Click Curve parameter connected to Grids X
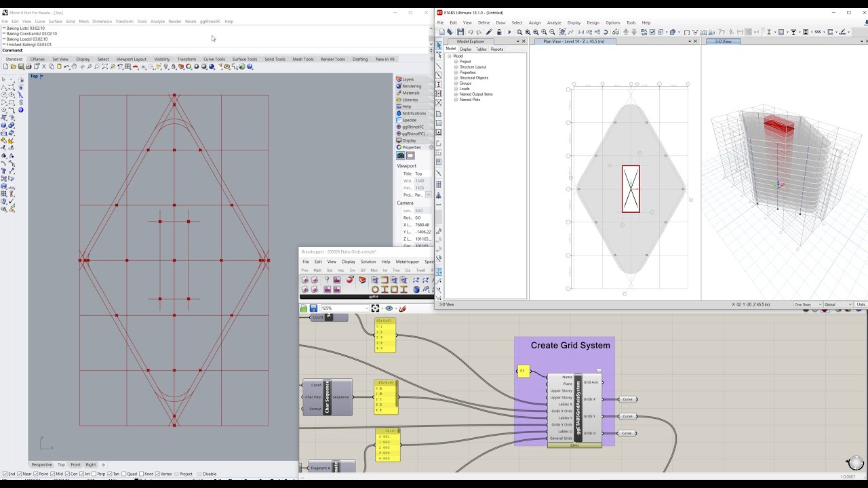The height and width of the screenshot is (488, 868). tap(627, 399)
